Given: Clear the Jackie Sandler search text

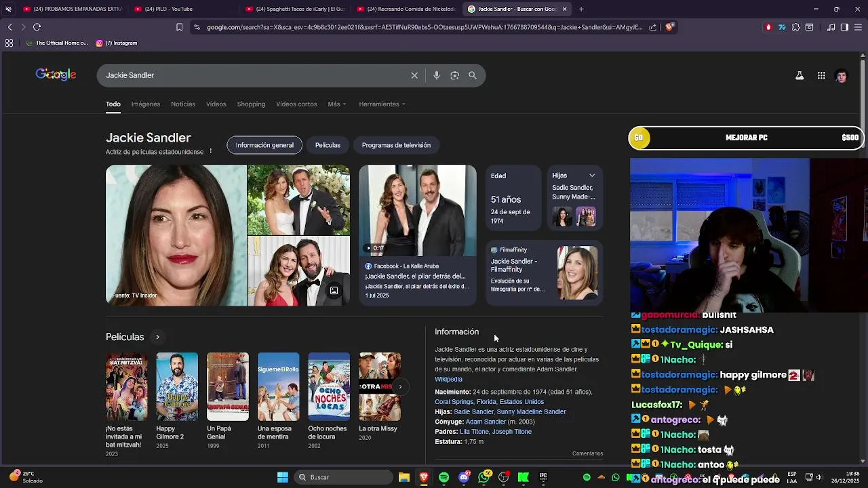Looking at the screenshot, I should click(x=414, y=75).
